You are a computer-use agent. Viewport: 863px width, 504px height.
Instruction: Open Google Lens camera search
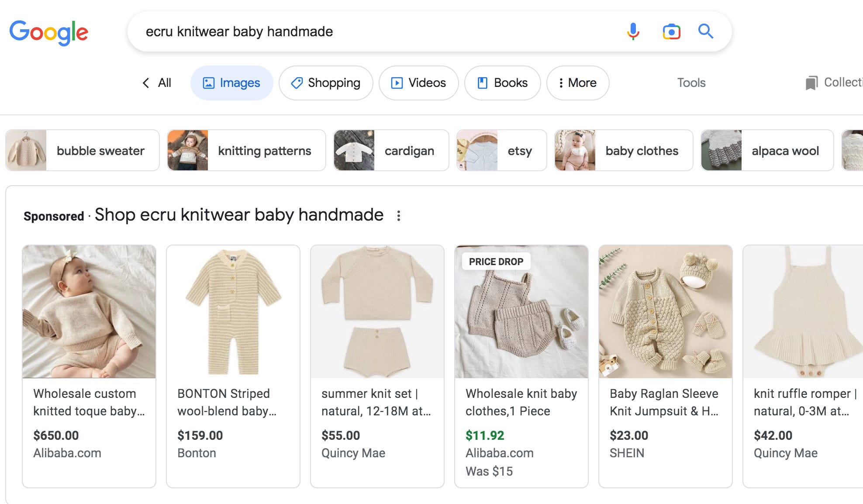point(671,31)
